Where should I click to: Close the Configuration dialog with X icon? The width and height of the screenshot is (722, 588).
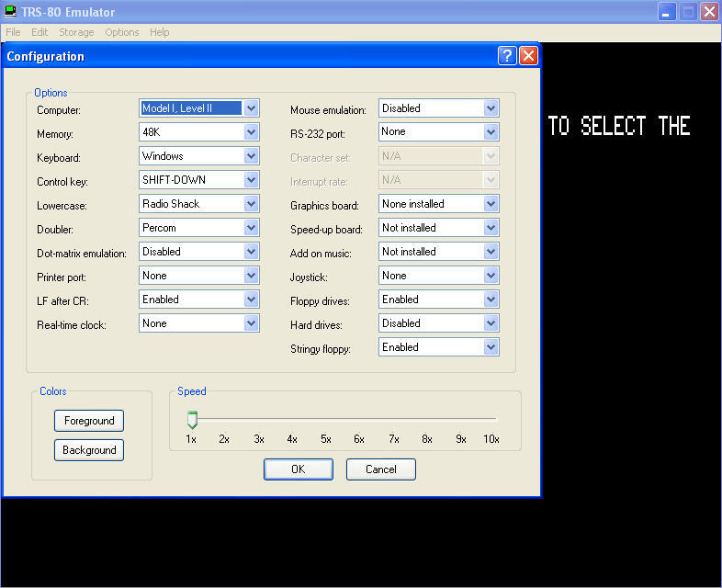[528, 56]
